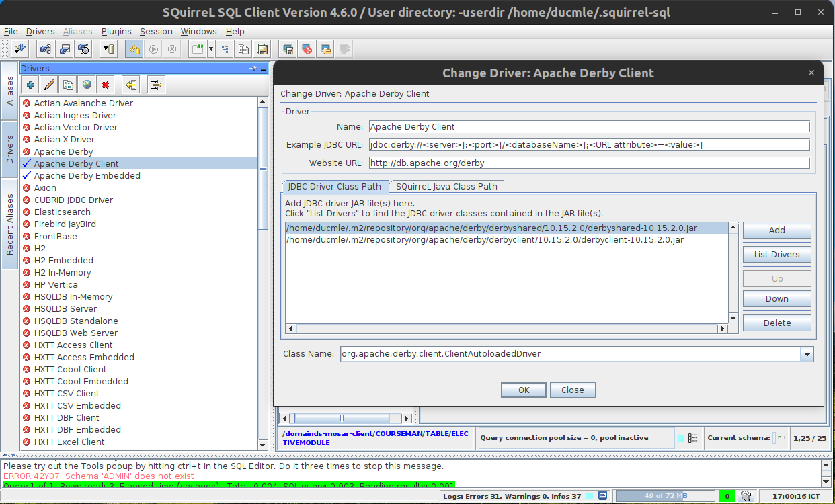Screen dimensions: 835x504
Task: Click the new session properties icon
Action: click(65, 49)
